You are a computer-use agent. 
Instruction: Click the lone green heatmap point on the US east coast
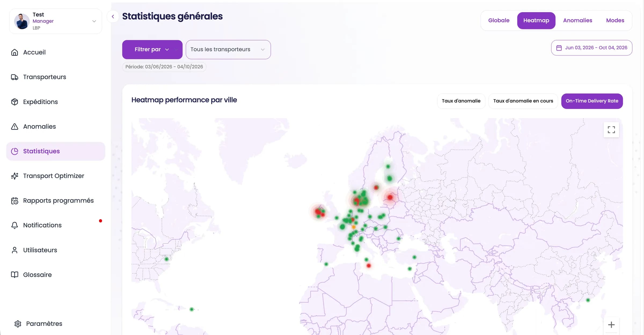pyautogui.click(x=166, y=259)
